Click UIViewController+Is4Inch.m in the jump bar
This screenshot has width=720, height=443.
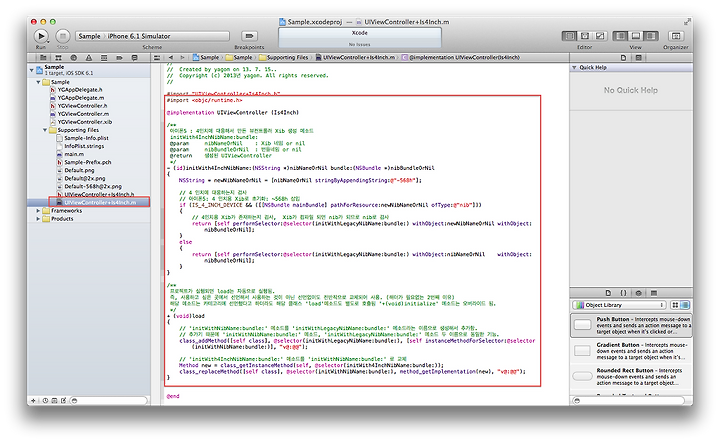click(355, 58)
